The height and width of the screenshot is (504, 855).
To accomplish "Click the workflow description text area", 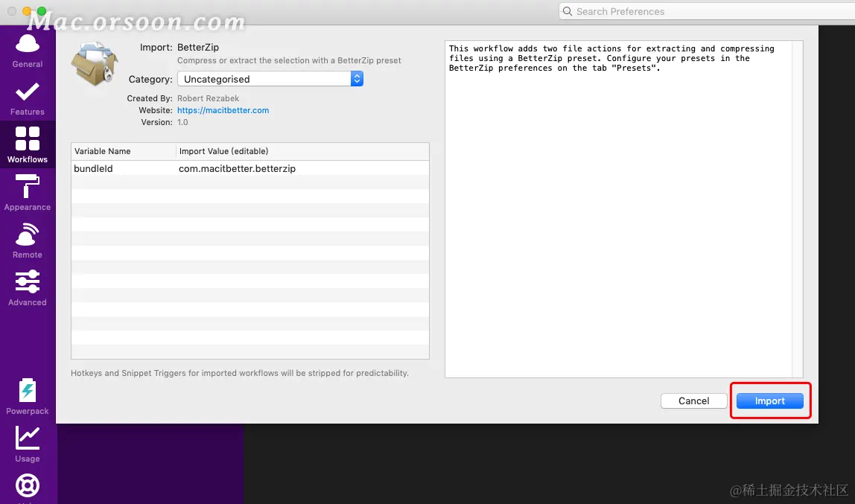I will [618, 208].
